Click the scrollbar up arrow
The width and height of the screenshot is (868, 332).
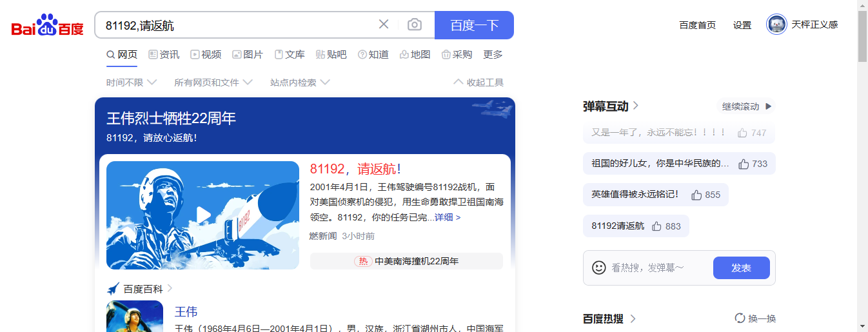pyautogui.click(x=862, y=5)
